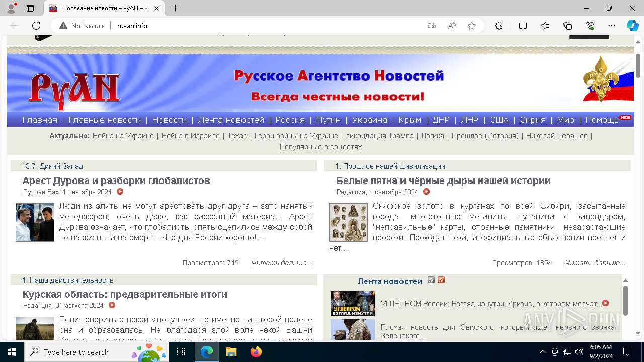Open the Помощь menu item
The height and width of the screenshot is (362, 644).
(x=602, y=120)
